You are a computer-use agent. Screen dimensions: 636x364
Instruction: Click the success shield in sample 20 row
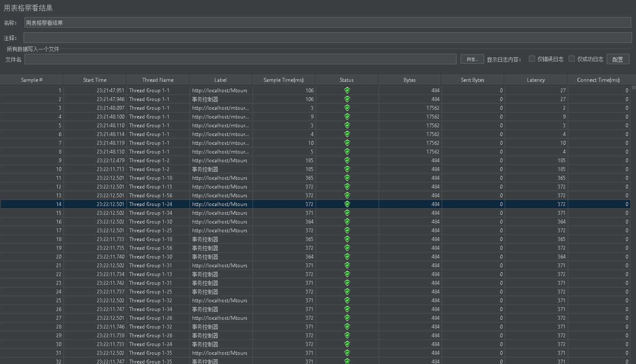pyautogui.click(x=347, y=257)
